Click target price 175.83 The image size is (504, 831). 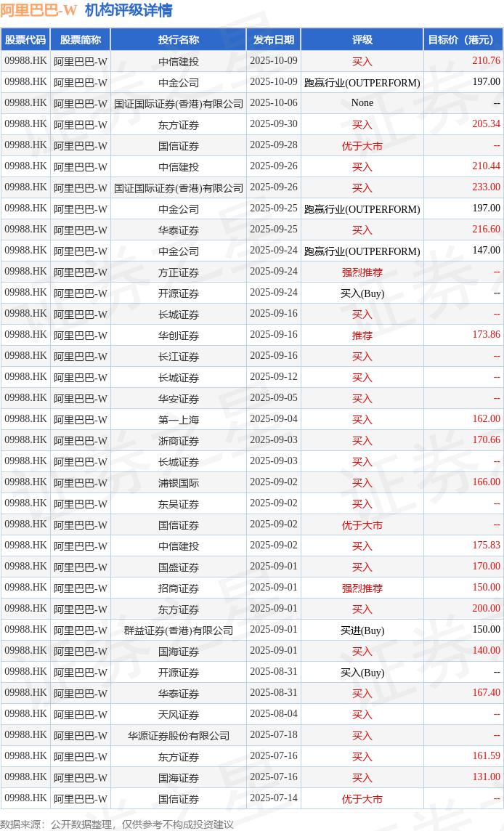(486, 545)
